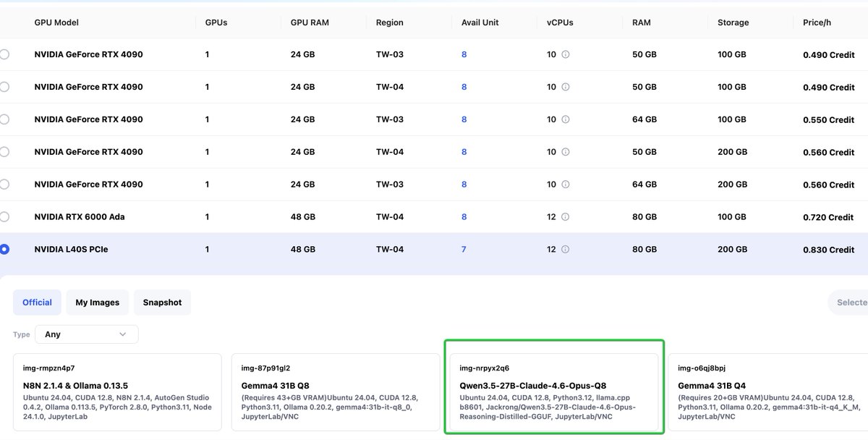Click the NVIDIA L40S PCIe model name
Screen dimensions: 868x440
[71, 250]
